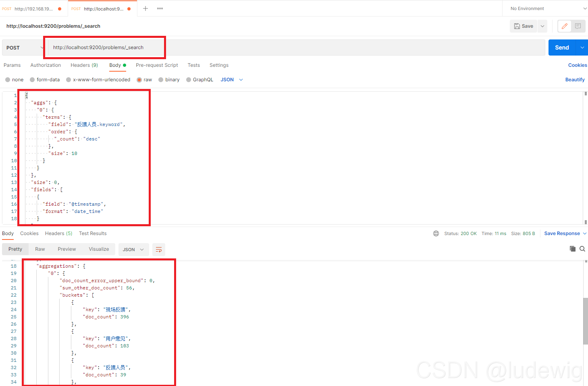The height and width of the screenshot is (386, 588).
Task: Expand the Save options arrow
Action: [x=542, y=26]
